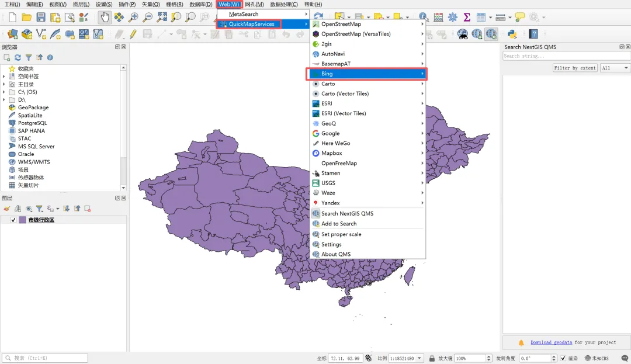631x364 pixels.
Task: Open the Help contents book icon
Action: [x=533, y=34]
